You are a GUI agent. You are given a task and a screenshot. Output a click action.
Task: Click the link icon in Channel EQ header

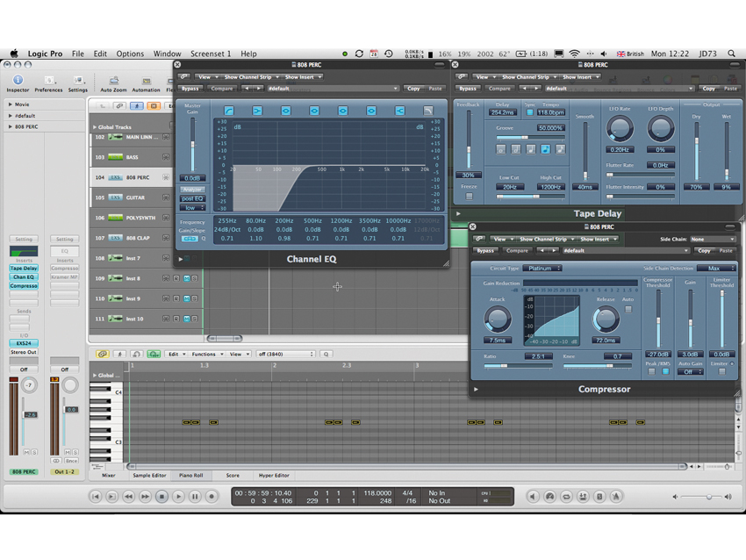click(x=184, y=76)
